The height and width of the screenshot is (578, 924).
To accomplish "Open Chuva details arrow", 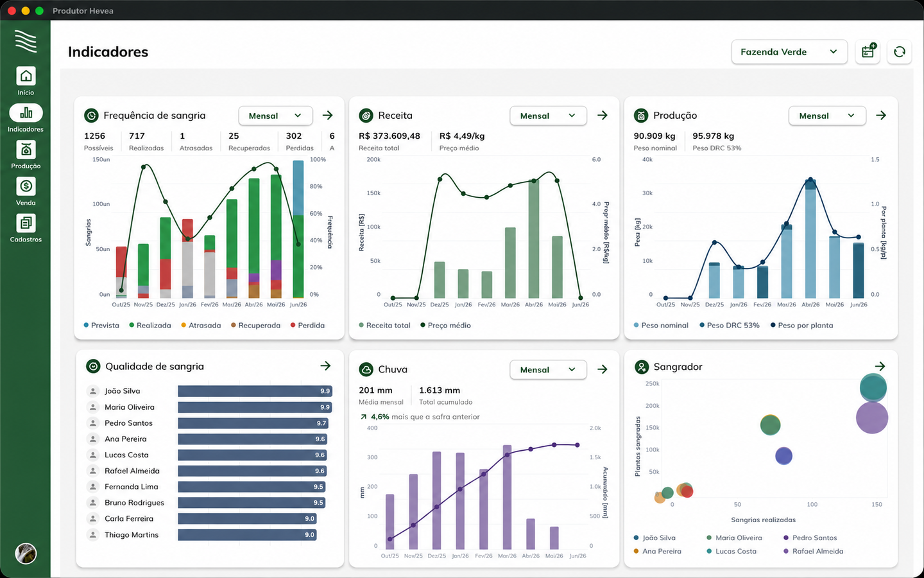I will (603, 369).
